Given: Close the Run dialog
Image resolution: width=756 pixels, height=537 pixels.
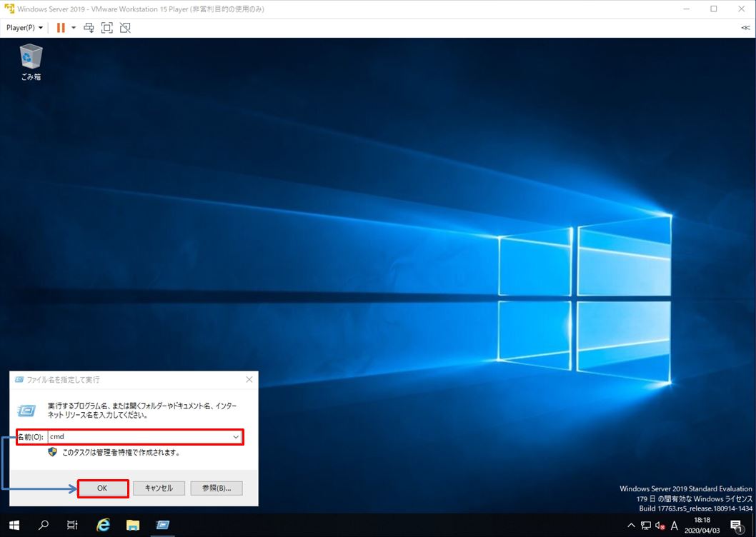Looking at the screenshot, I should coord(249,380).
